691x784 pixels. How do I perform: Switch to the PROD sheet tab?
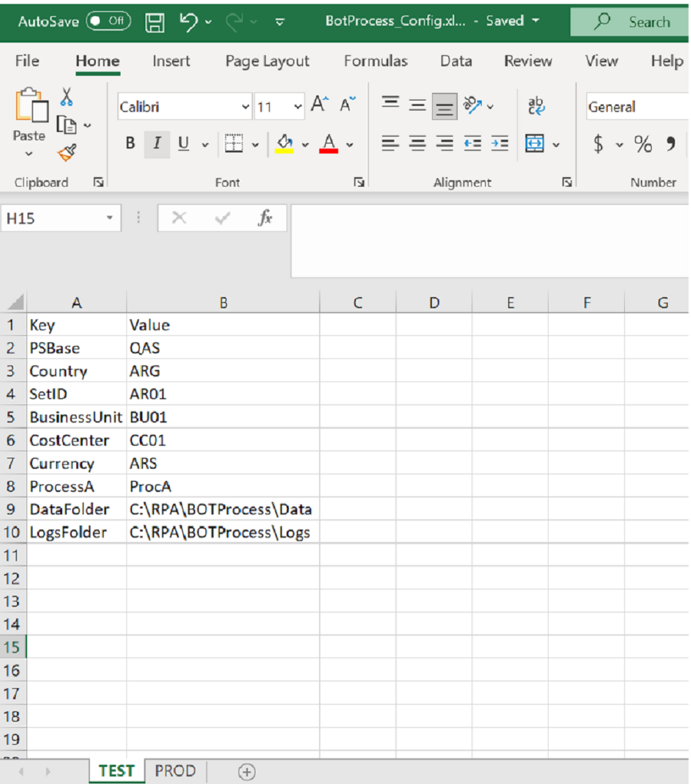coord(175,770)
